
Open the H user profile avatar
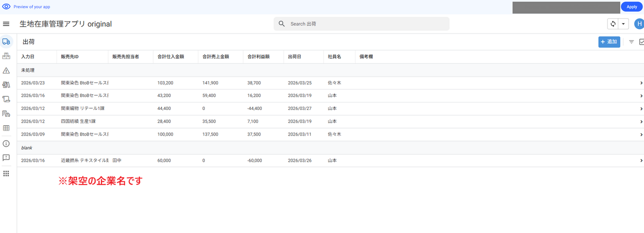[x=639, y=24]
